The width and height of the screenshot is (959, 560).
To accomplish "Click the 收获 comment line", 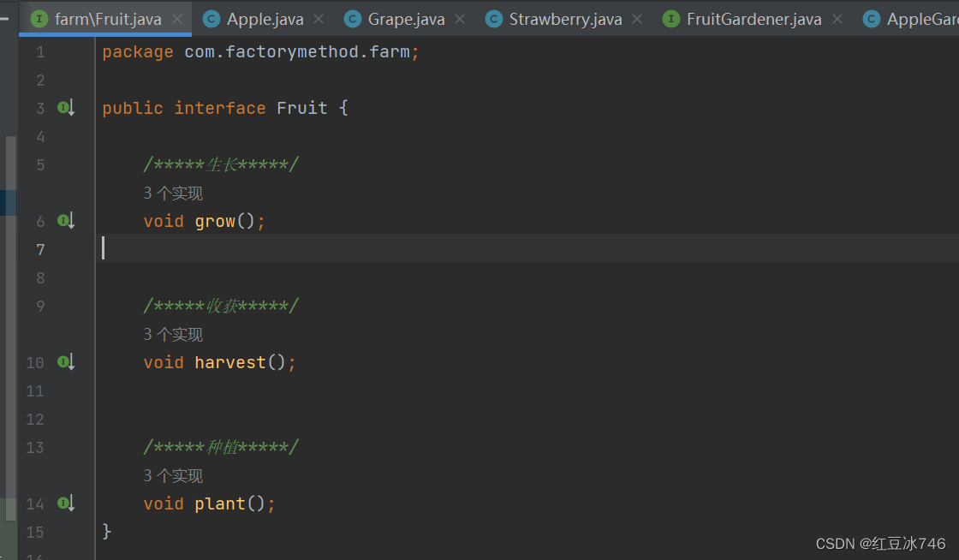I will [x=221, y=306].
